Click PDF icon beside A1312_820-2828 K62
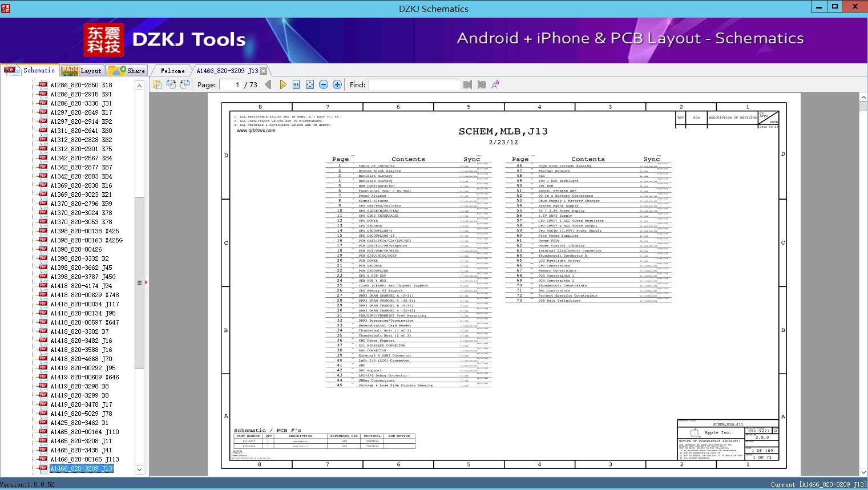 [x=43, y=139]
